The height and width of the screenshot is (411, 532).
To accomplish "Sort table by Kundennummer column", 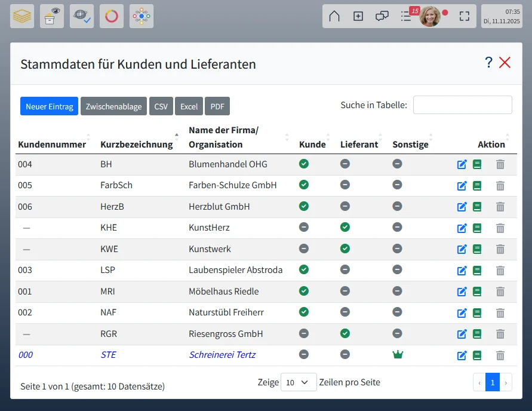I will [52, 145].
